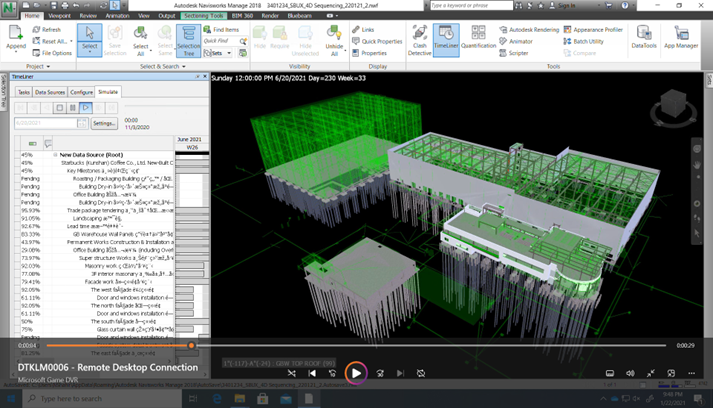
Task: Switch to the Review ribbon tab
Action: [88, 15]
